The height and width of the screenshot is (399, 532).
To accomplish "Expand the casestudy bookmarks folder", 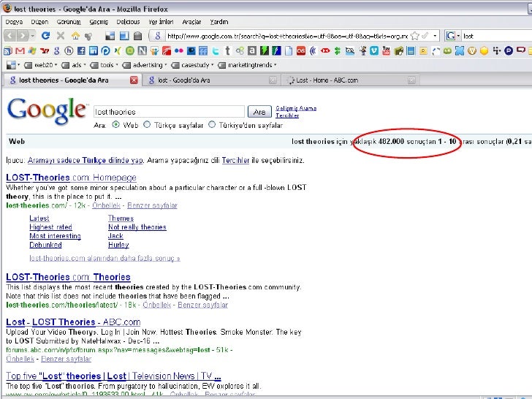I will point(193,65).
